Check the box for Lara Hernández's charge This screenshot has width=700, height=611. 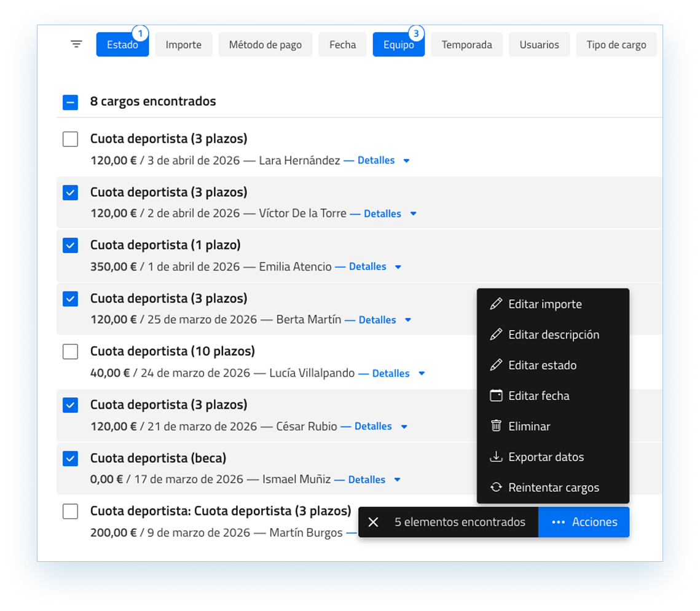[71, 140]
